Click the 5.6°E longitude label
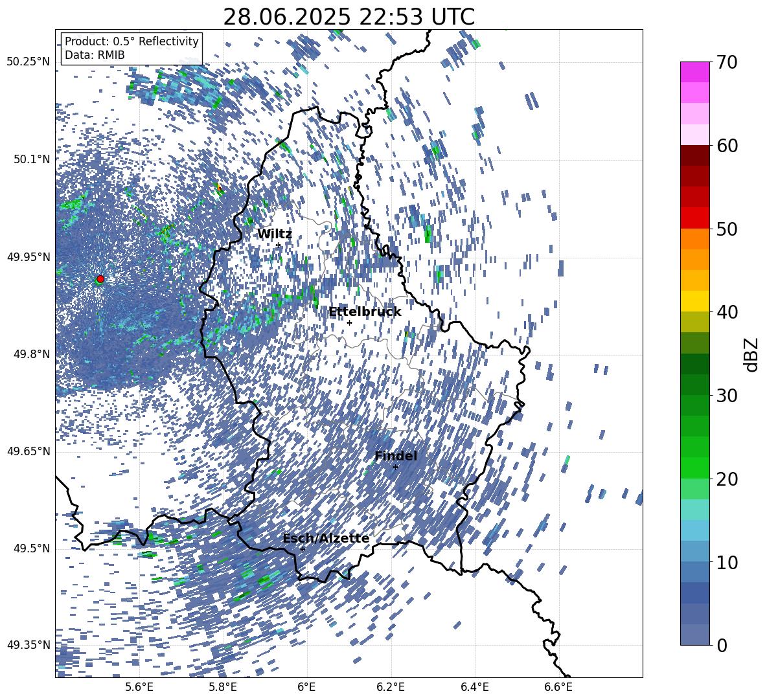This screenshot has height=700, width=767. coord(139,688)
